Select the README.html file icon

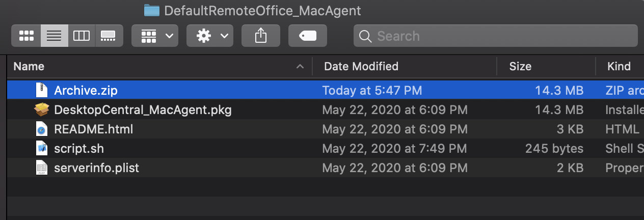41,129
